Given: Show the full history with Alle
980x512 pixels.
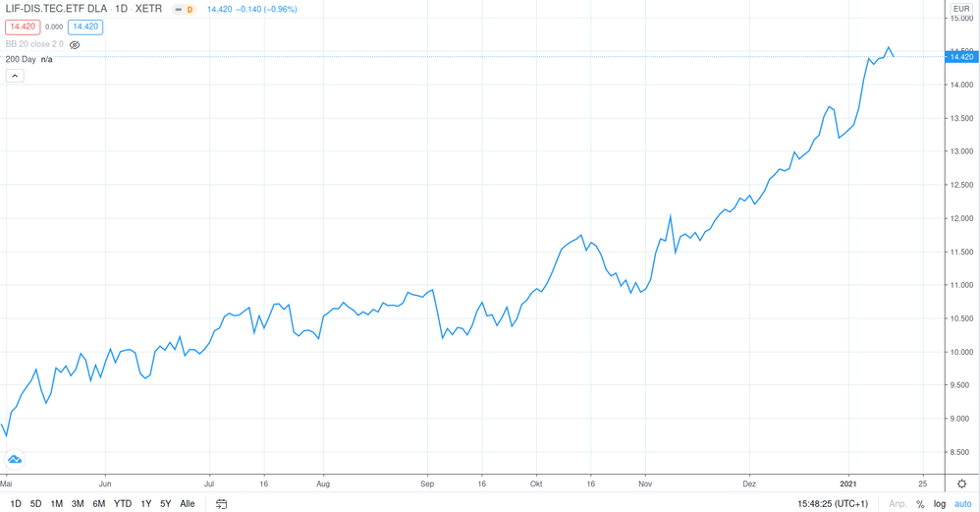Looking at the screenshot, I should tap(188, 504).
